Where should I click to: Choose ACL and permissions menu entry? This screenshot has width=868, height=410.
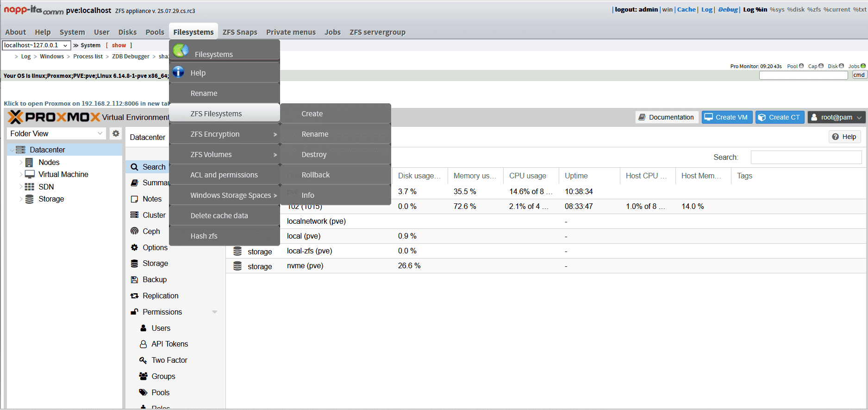coord(225,175)
